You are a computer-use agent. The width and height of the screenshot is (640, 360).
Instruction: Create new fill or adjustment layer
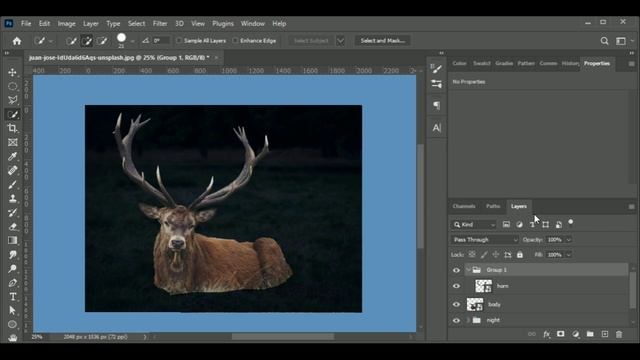576,334
